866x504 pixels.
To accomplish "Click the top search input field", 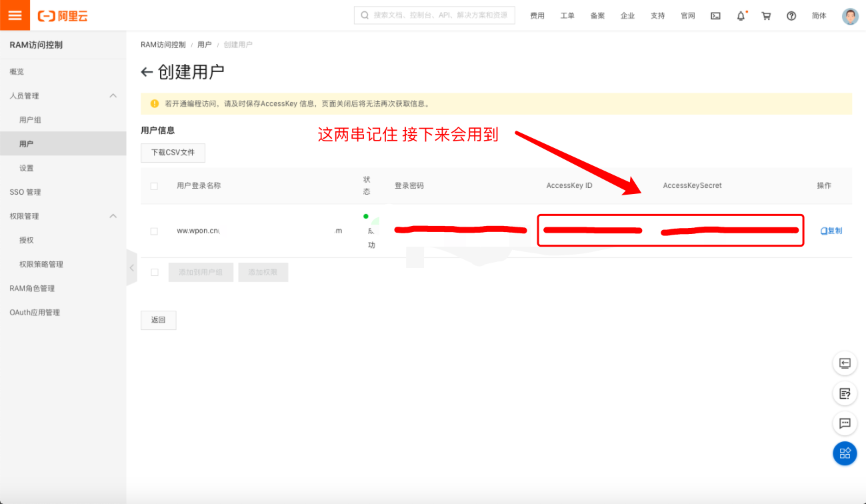I will [x=435, y=15].
